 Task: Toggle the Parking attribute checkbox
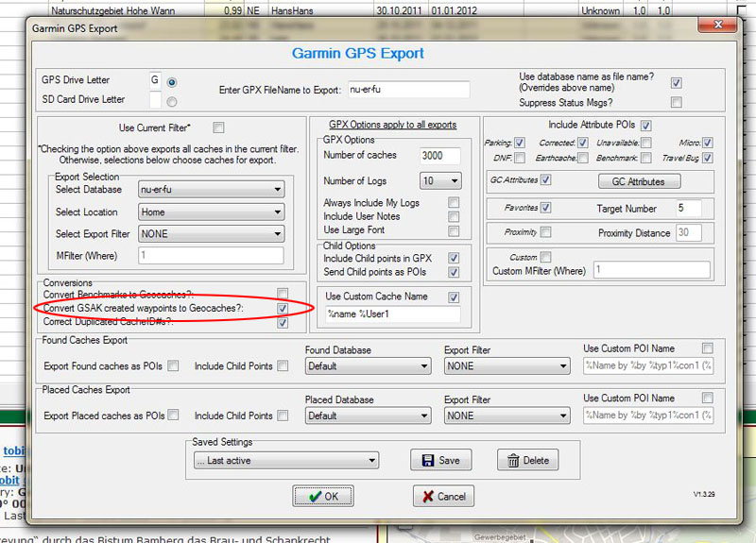519,143
